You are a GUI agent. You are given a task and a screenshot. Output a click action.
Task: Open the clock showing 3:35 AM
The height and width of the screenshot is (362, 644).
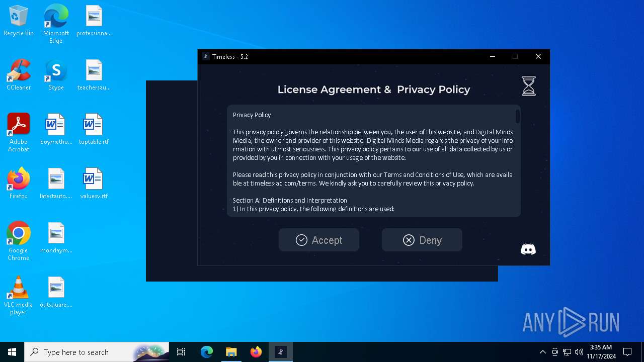click(x=601, y=352)
